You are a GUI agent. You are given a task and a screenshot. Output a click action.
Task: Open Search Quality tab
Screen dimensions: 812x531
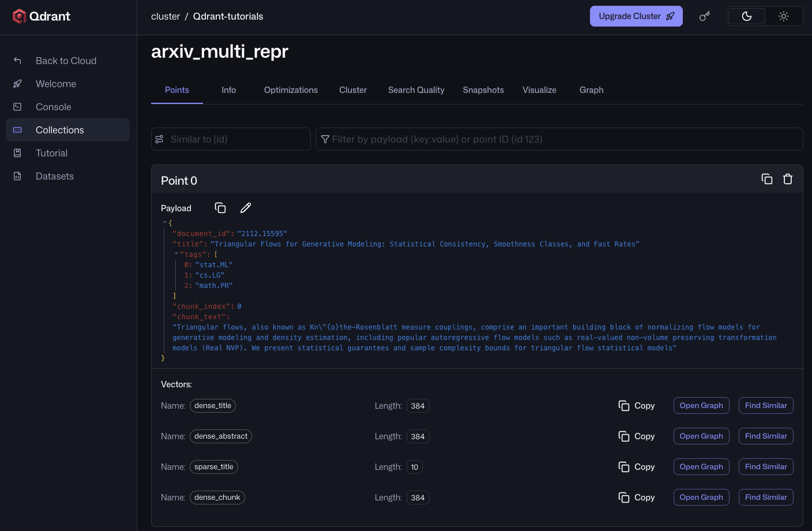[416, 90]
